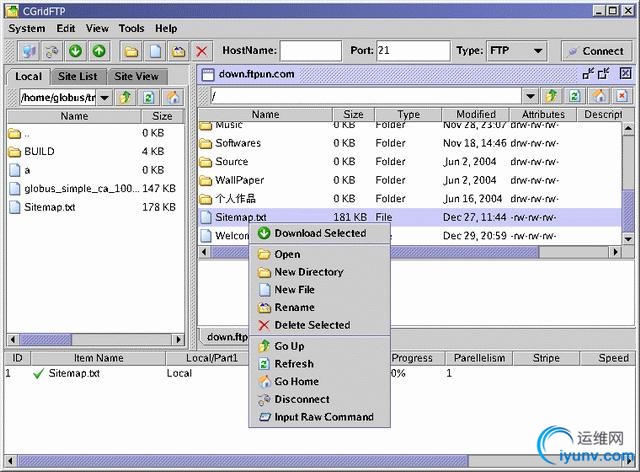Screen dimensions: 640x472
Task: Click the HostName input field
Action: click(311, 51)
